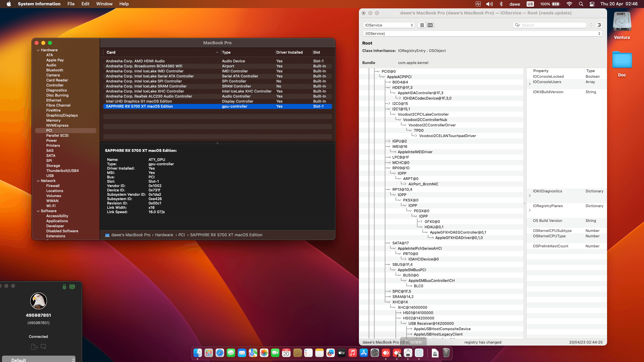Open App Store from the Dock
This screenshot has width=644, height=362.
coord(364,353)
